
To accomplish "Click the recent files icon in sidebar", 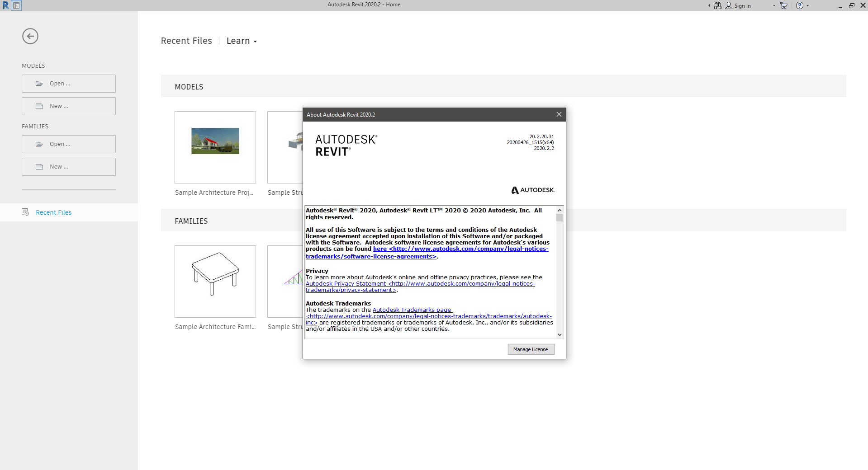I will coord(25,212).
